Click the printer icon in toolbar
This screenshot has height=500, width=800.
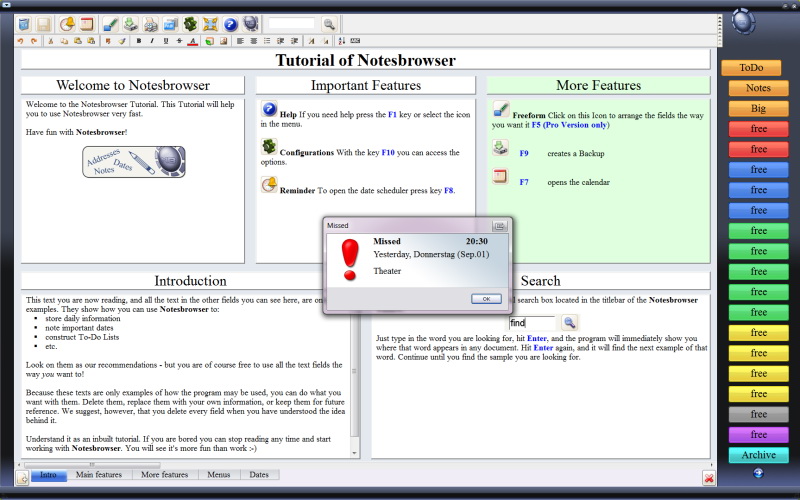[150, 24]
